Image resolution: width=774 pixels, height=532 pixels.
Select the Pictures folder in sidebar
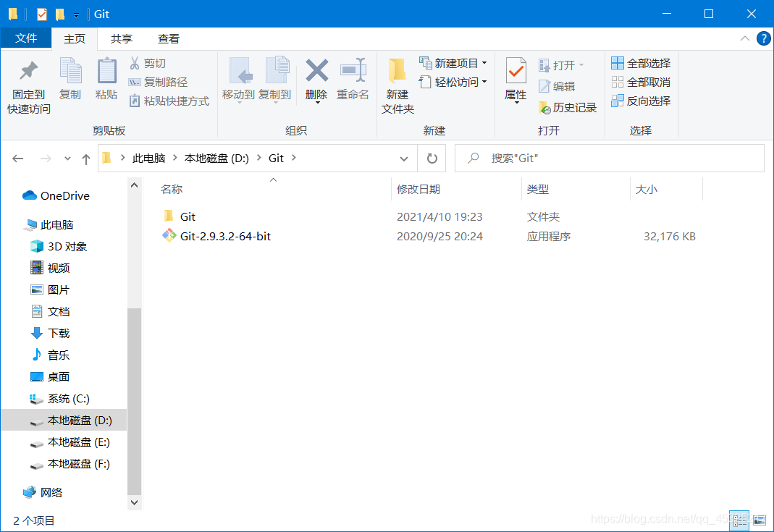(50, 290)
